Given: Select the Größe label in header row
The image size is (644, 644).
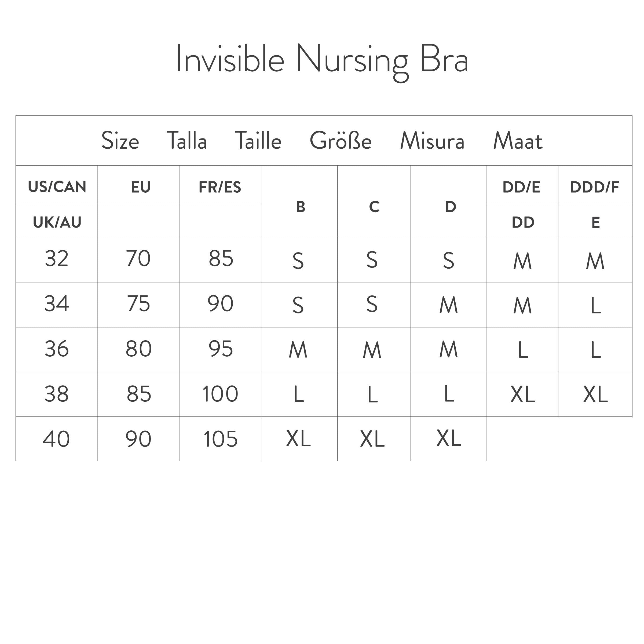Looking at the screenshot, I should (340, 141).
